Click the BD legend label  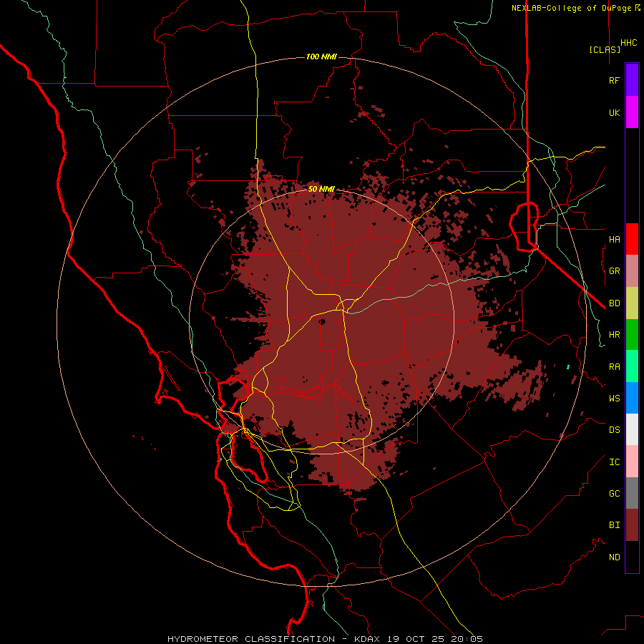(x=614, y=303)
